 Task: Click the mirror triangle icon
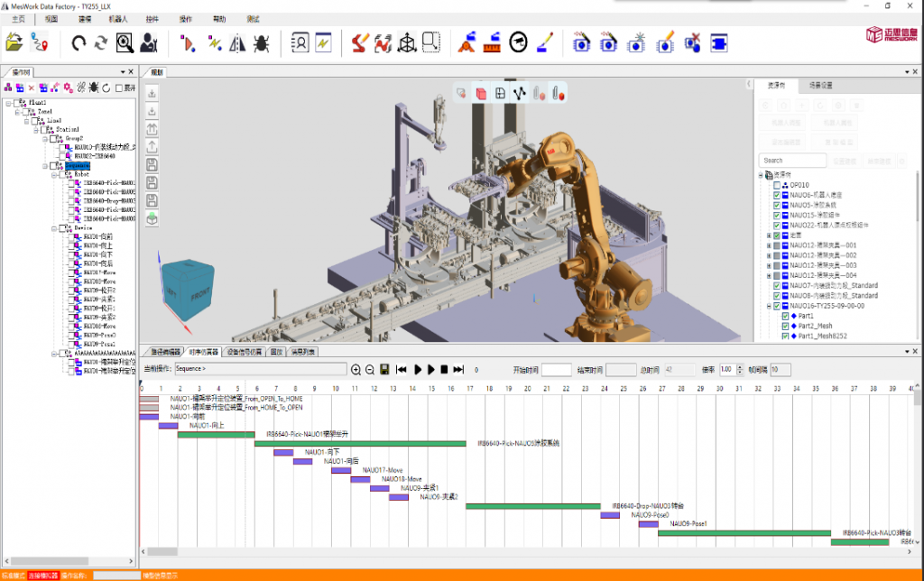click(237, 43)
